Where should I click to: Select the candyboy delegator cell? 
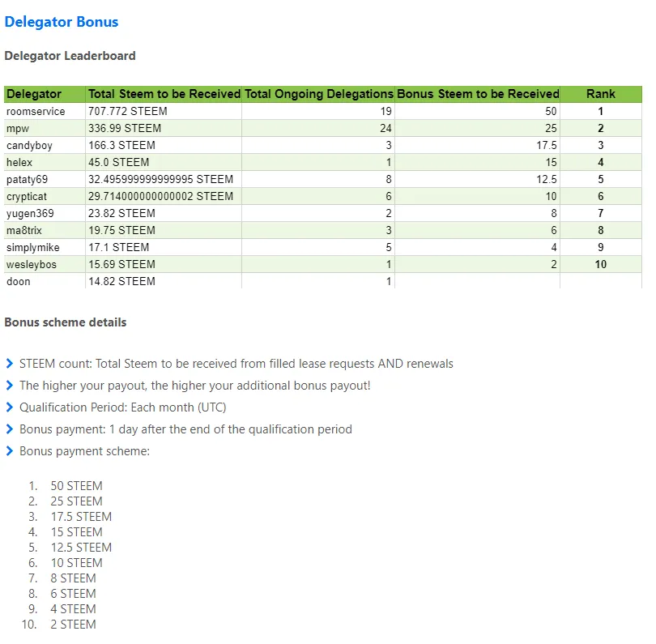click(x=45, y=145)
